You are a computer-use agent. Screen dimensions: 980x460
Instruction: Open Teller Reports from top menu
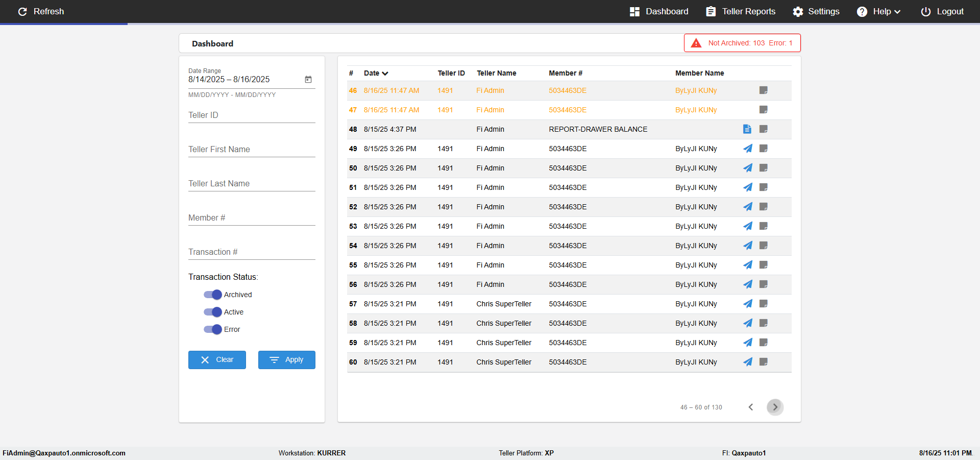(x=741, y=11)
